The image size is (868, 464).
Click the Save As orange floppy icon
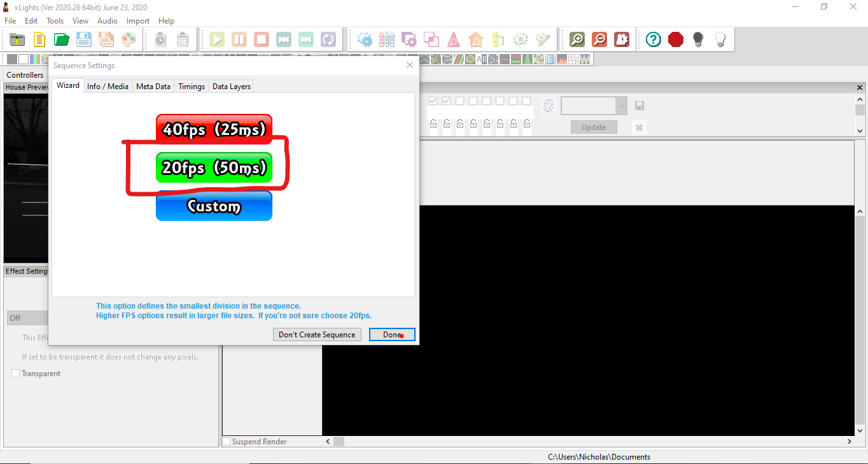click(x=106, y=39)
